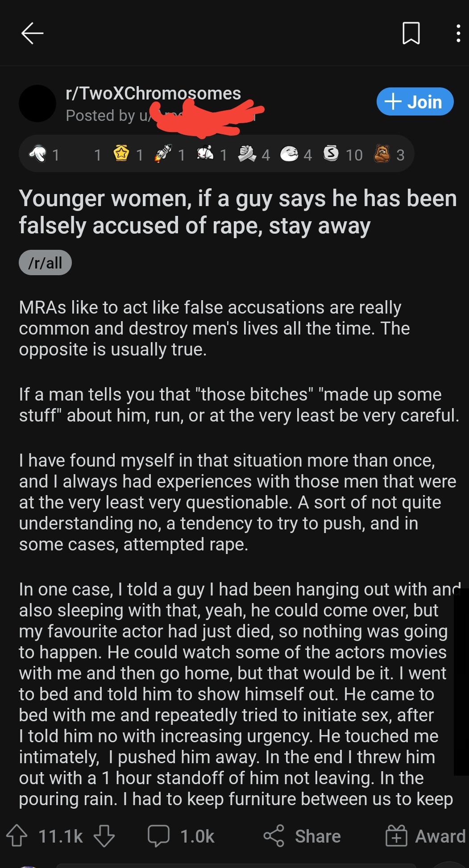Tap the subreddit avatar circle
Viewport: 469px width, 868px height.
tap(37, 103)
